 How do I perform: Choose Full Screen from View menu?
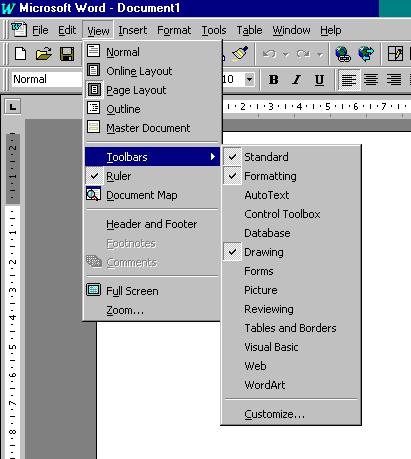tap(152, 291)
